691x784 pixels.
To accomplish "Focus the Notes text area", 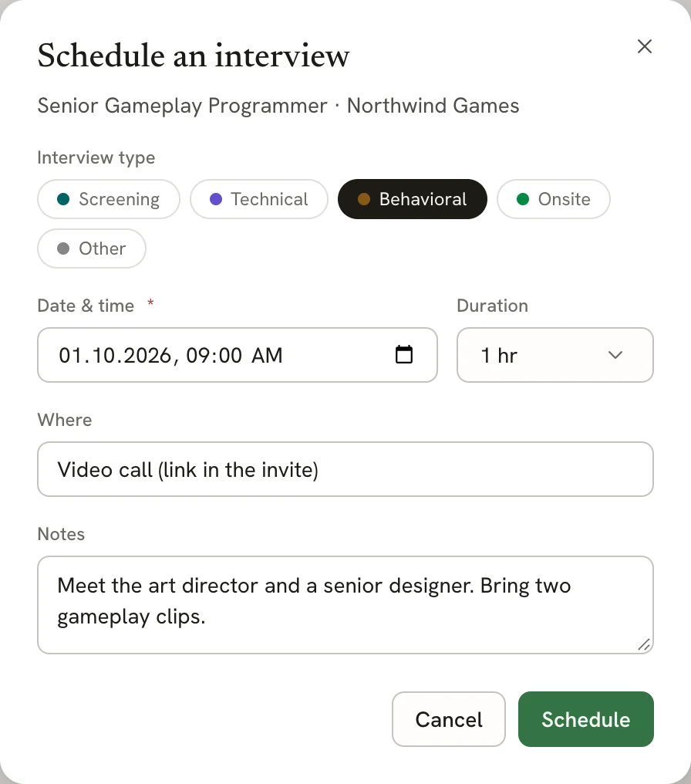I will click(x=345, y=604).
